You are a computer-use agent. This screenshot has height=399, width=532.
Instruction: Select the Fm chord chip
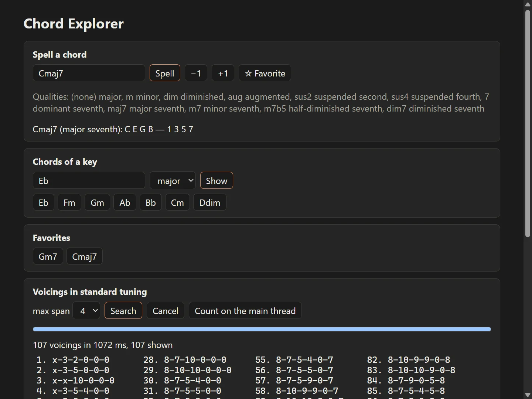69,202
